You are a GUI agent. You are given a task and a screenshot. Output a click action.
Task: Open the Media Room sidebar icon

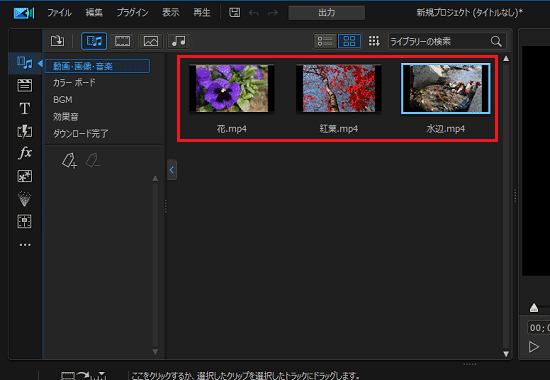click(25, 62)
